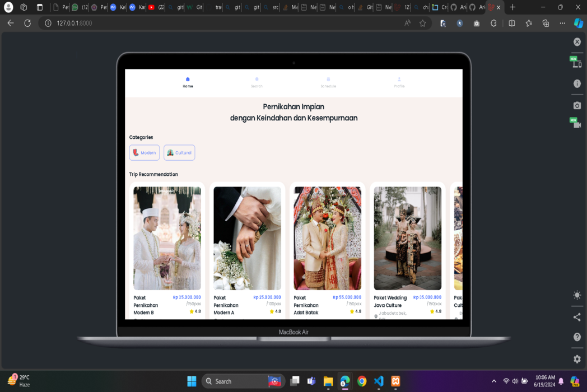Switch to the Schedule tab
The width and height of the screenshot is (587, 392).
coord(328,82)
